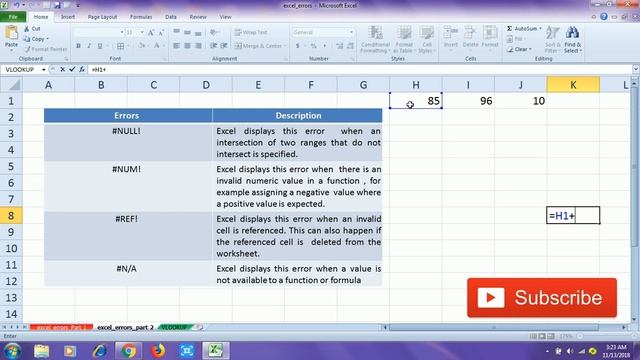Toggle Align Text Left
Image resolution: width=640 pixels, height=360 pixels.
176,46
